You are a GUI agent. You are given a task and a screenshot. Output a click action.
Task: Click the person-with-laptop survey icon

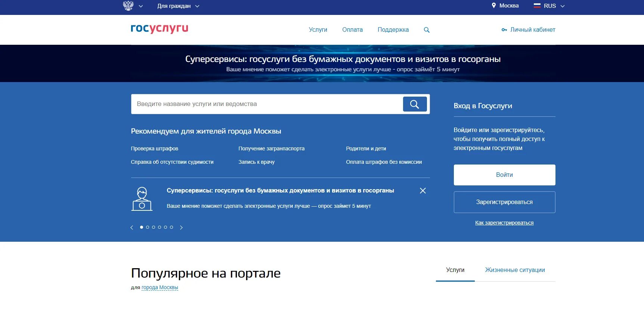(x=142, y=199)
